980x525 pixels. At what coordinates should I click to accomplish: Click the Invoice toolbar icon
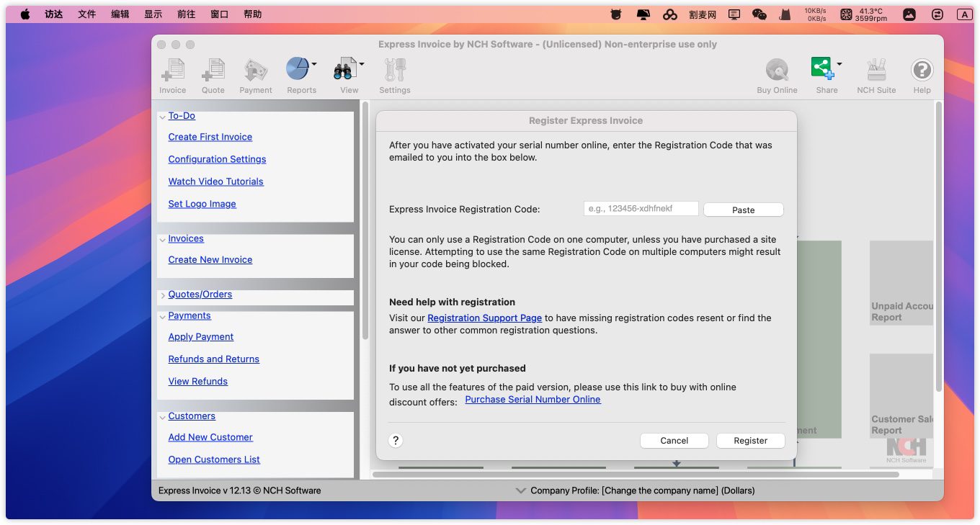click(x=172, y=71)
